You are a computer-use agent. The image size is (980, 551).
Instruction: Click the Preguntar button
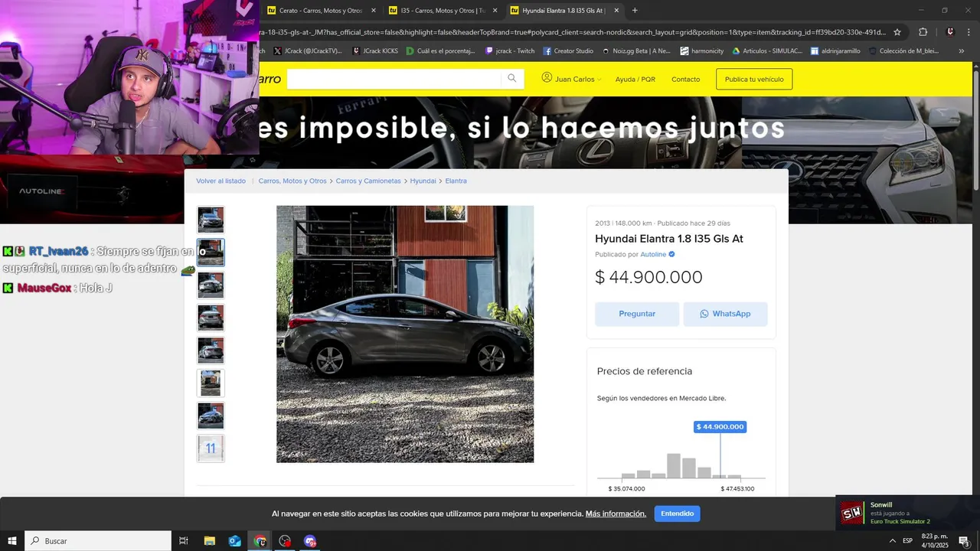[x=637, y=314]
